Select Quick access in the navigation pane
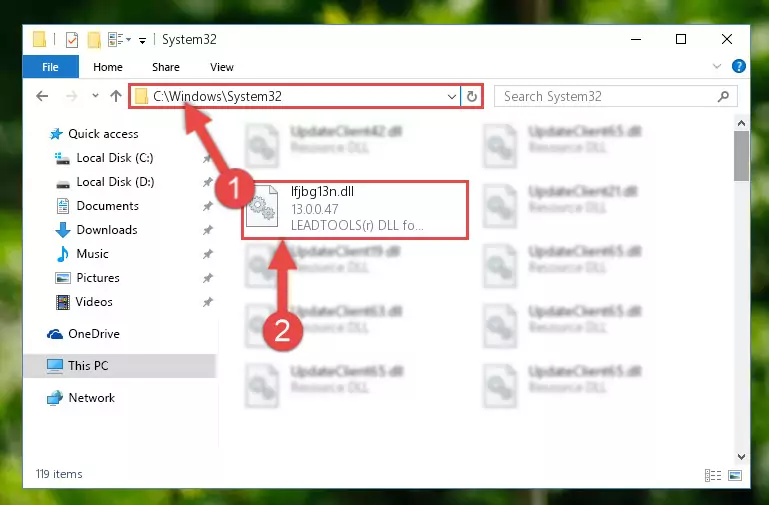This screenshot has width=769, height=505. [x=103, y=134]
